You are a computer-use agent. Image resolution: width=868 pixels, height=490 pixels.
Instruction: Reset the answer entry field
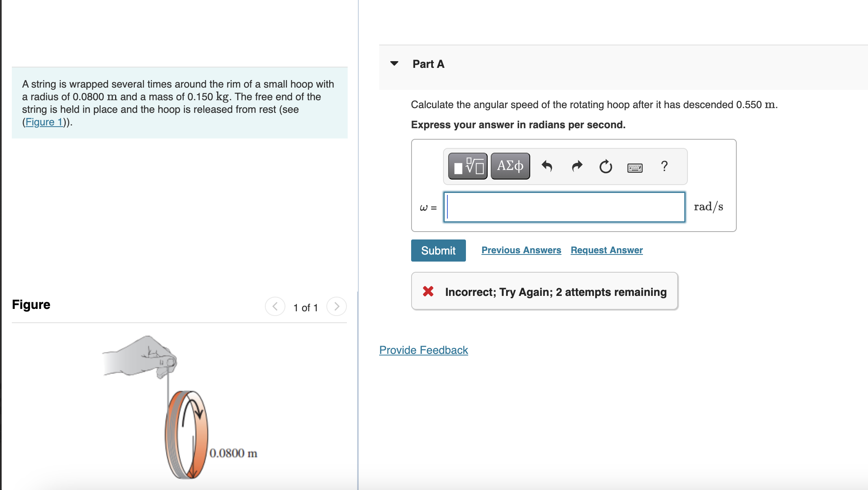pyautogui.click(x=605, y=166)
